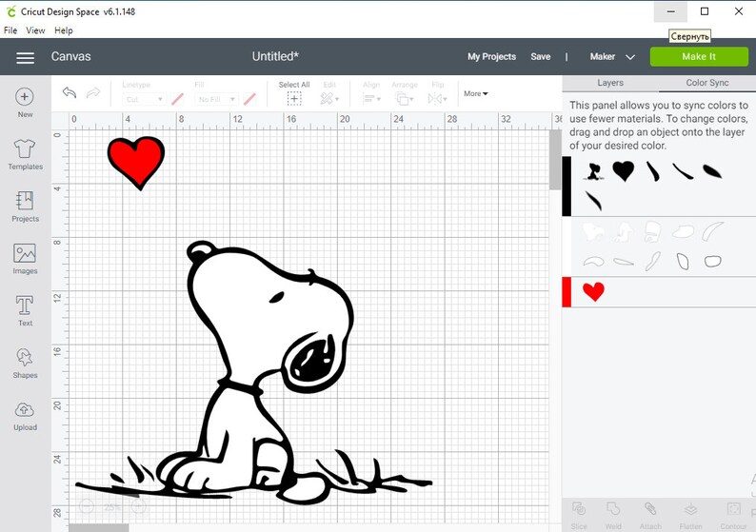Open My Projects link
The width and height of the screenshot is (756, 532).
click(x=491, y=57)
